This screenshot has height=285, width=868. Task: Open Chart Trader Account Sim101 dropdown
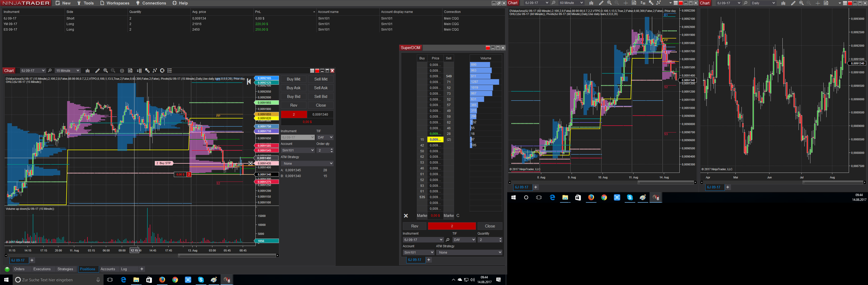click(298, 150)
